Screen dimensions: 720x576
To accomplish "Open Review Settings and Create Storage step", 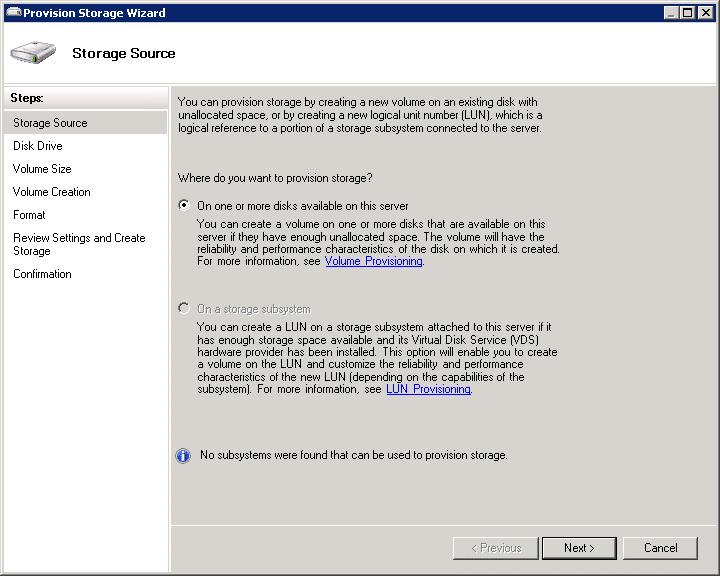I will tap(79, 244).
